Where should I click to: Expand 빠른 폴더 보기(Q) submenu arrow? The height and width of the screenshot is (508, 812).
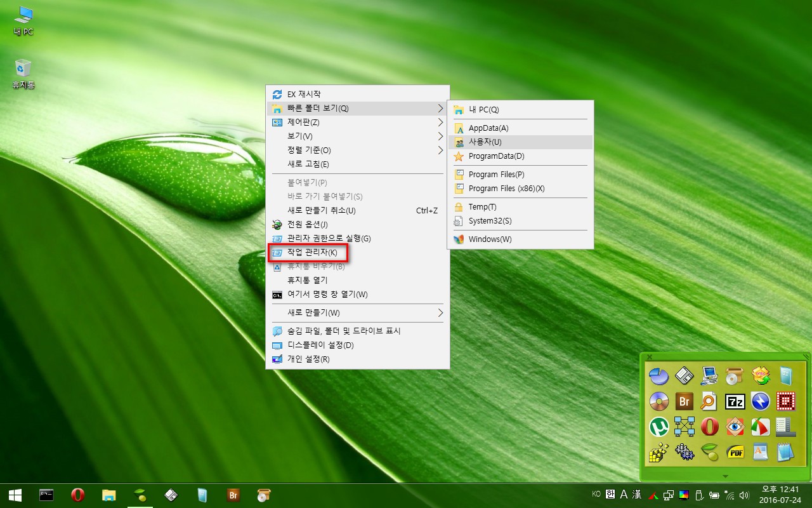pyautogui.click(x=440, y=108)
